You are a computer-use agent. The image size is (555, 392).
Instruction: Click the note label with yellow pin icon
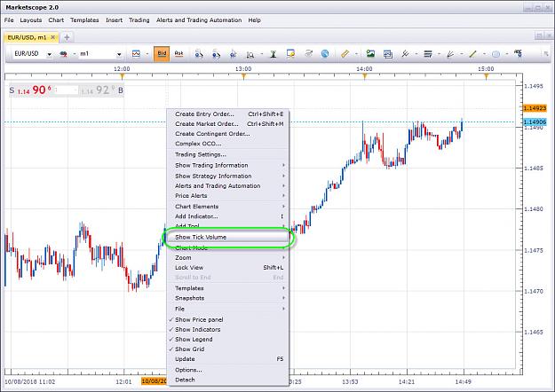tap(290, 54)
